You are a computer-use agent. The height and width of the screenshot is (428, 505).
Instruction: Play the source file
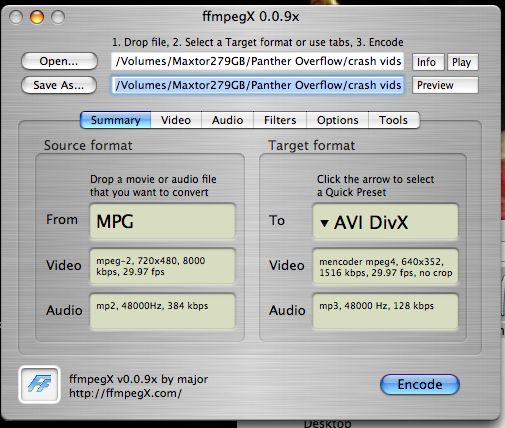[x=463, y=62]
